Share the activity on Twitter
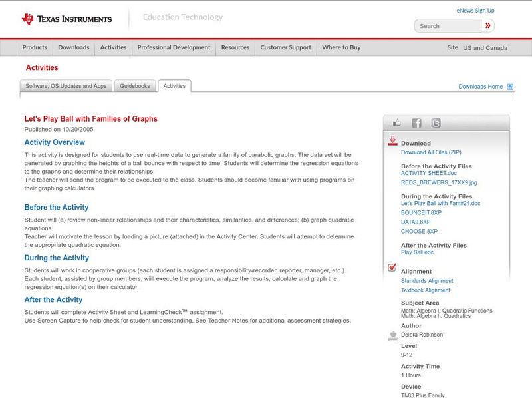 coord(436,123)
